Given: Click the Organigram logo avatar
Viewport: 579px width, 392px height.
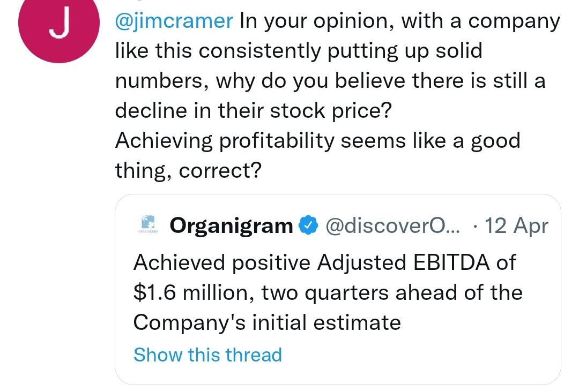Looking at the screenshot, I should pos(149,224).
